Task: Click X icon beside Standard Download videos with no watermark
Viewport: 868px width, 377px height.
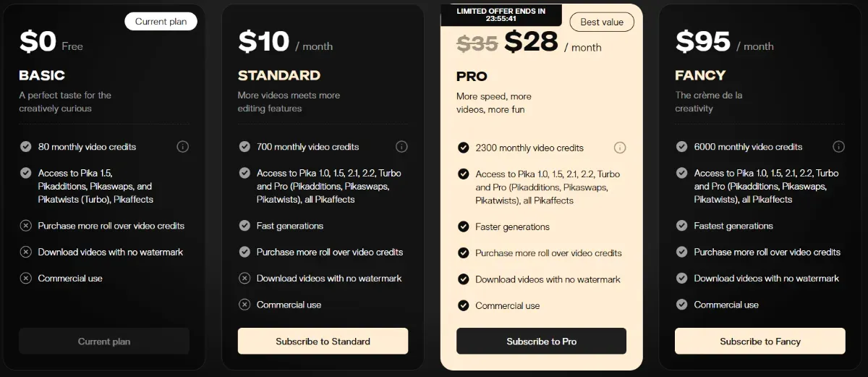Action: [244, 279]
